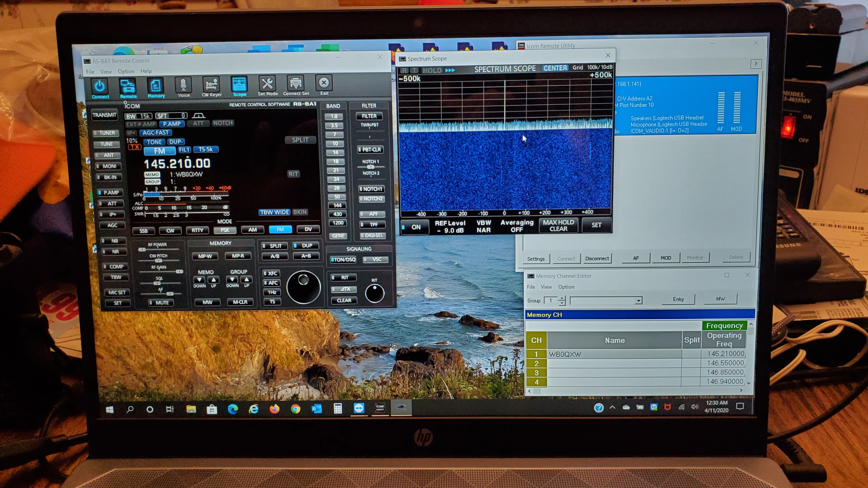The width and height of the screenshot is (868, 488).
Task: Open Task View on taskbar
Action: 170,409
